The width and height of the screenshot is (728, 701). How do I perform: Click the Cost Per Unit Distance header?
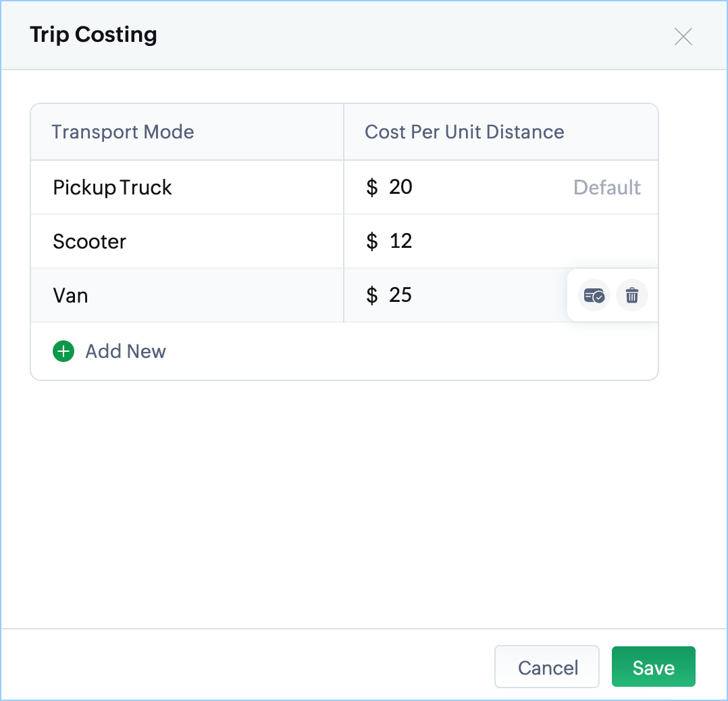click(x=465, y=132)
